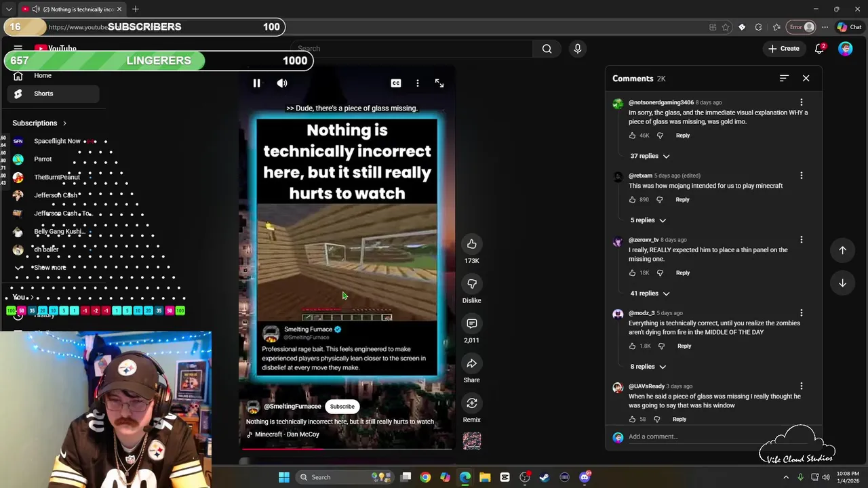Select Shorts in the sidebar
Screen dimensions: 868x488
(53, 94)
